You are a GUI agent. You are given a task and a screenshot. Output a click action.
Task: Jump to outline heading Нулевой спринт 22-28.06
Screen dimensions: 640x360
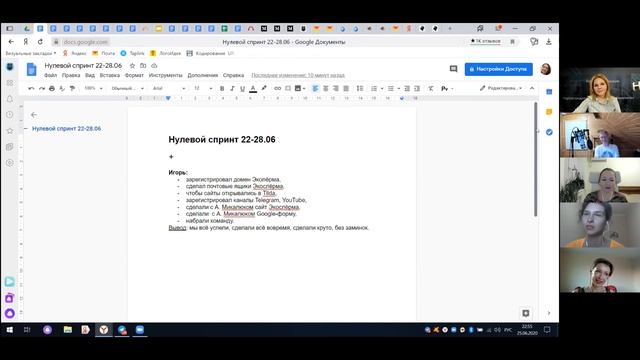[x=67, y=129]
